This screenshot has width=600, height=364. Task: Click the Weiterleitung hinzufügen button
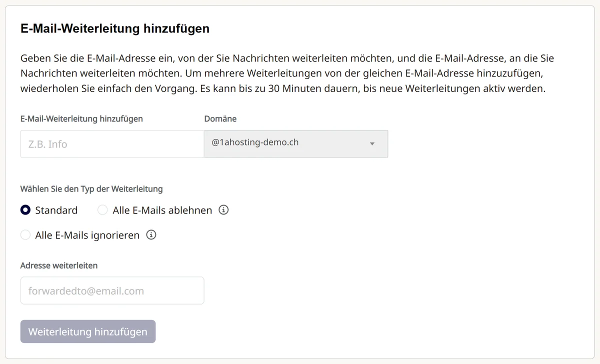click(88, 331)
